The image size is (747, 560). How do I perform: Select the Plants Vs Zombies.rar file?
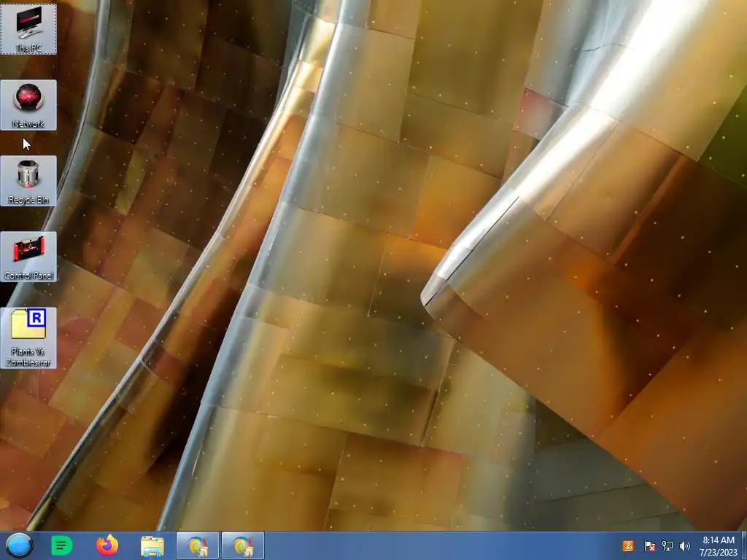28,338
